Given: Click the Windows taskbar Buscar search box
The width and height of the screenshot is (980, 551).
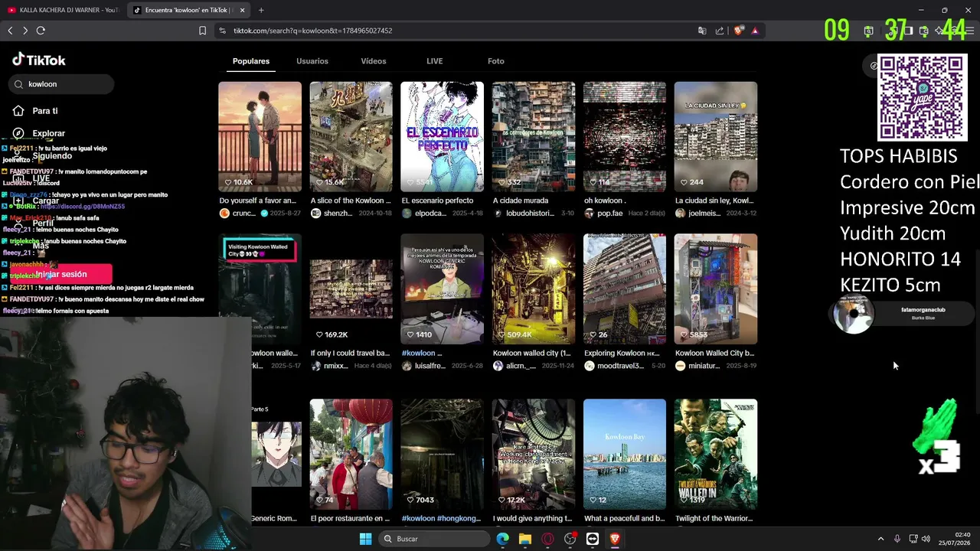Looking at the screenshot, I should pyautogui.click(x=436, y=539).
